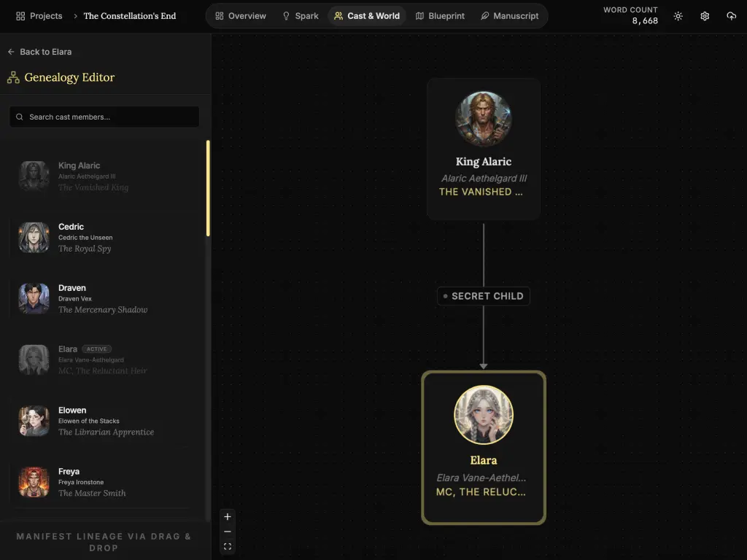Open the Manuscript tab

point(509,16)
